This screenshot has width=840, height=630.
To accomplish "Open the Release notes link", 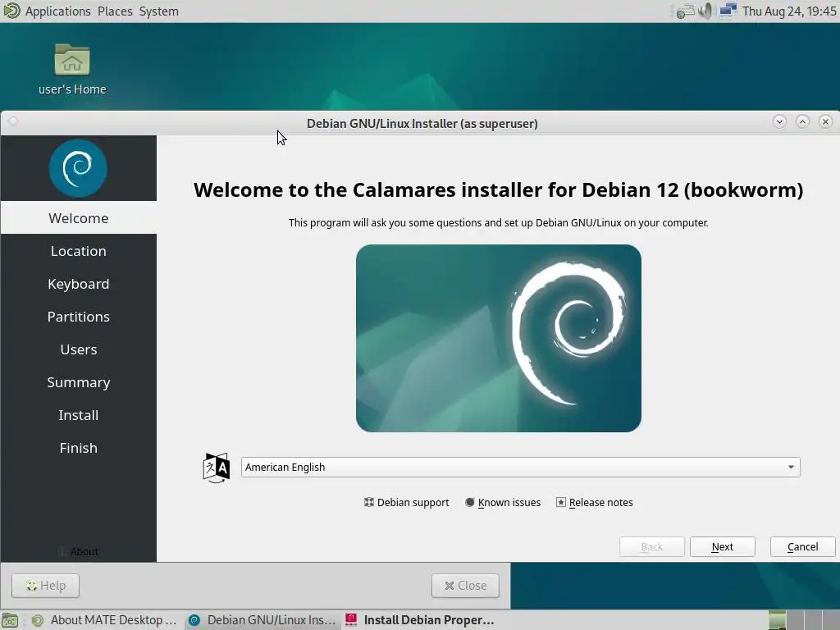I will [x=595, y=503].
